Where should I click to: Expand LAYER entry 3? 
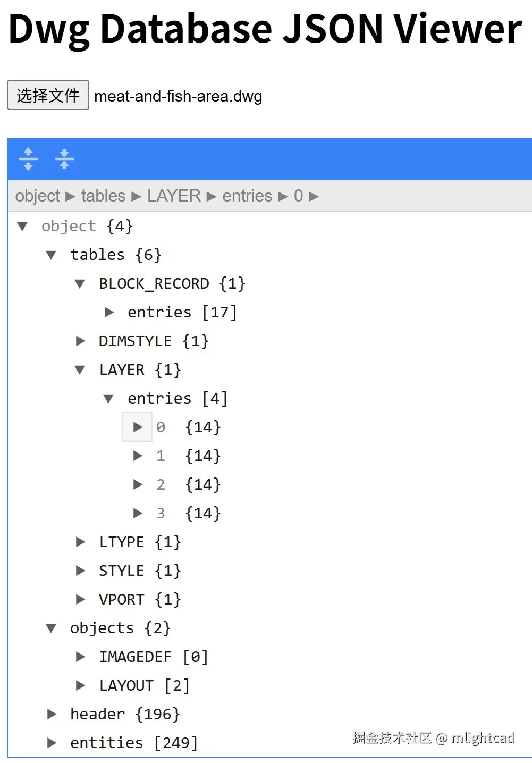click(x=137, y=513)
